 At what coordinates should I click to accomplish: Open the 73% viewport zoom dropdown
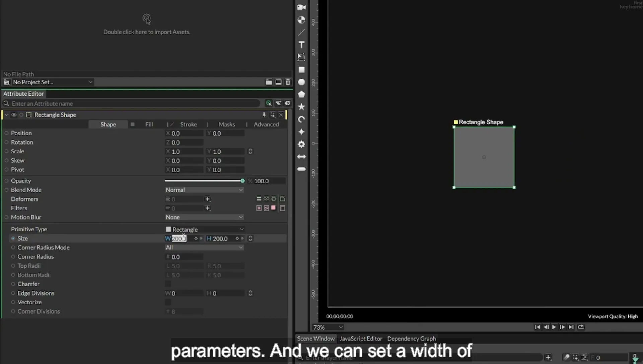coord(328,327)
